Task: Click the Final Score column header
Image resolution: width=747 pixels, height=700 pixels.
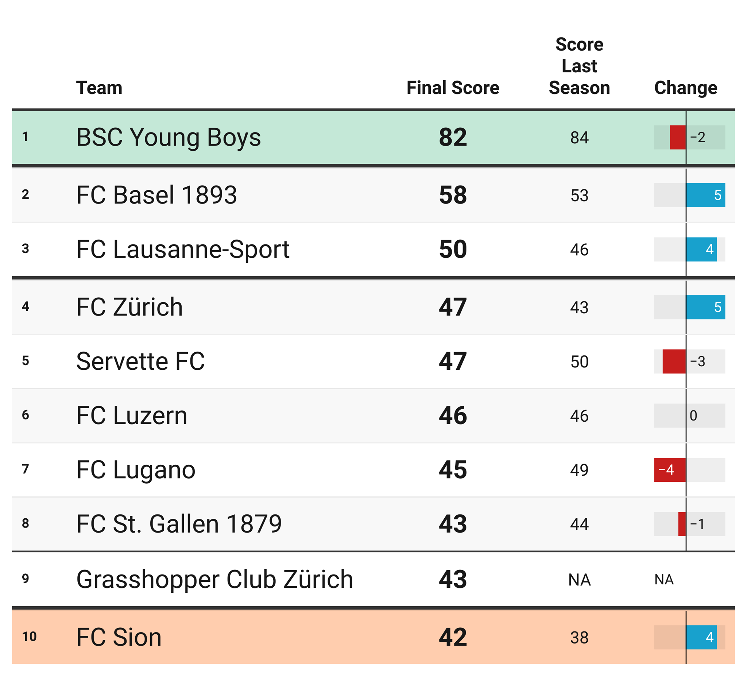Action: (453, 88)
